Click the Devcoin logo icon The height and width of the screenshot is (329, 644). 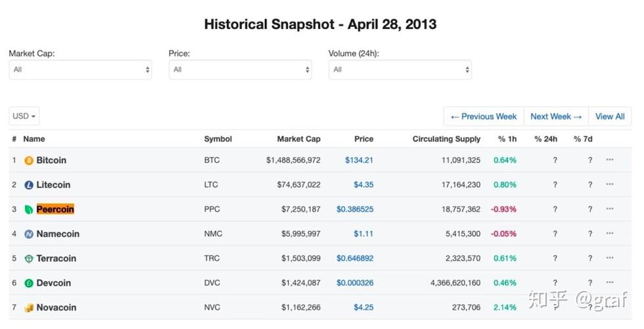pos(29,283)
